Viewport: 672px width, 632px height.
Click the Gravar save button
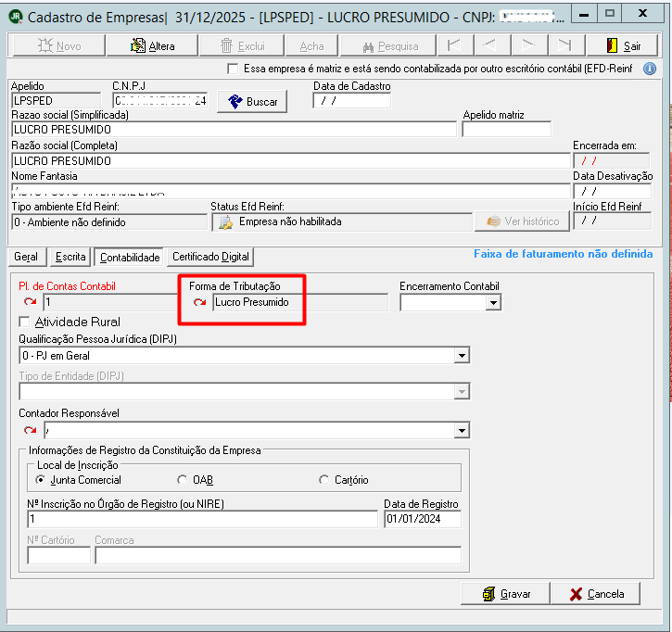pyautogui.click(x=505, y=594)
